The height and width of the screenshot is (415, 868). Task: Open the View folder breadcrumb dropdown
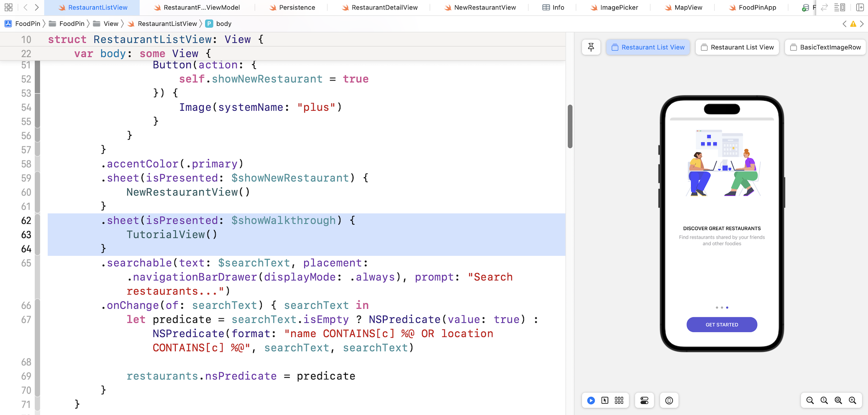(110, 24)
